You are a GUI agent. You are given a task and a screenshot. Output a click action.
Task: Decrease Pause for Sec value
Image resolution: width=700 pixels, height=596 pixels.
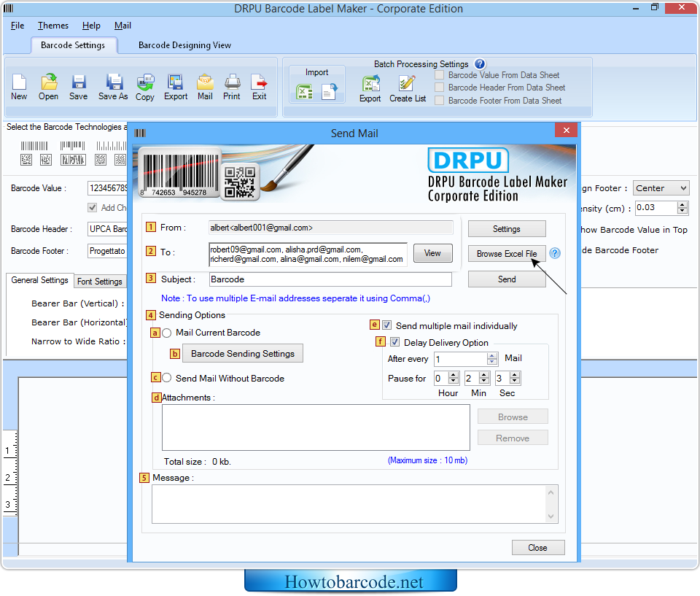tap(515, 381)
